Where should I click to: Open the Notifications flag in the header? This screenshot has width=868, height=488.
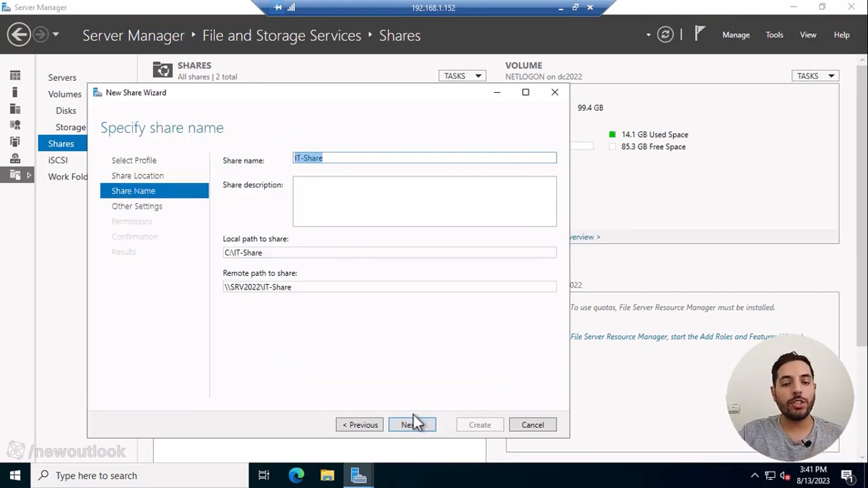[x=700, y=34]
